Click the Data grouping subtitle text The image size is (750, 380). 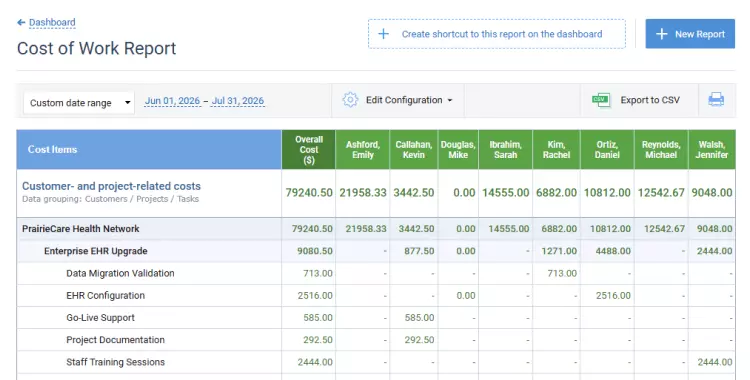pos(110,199)
